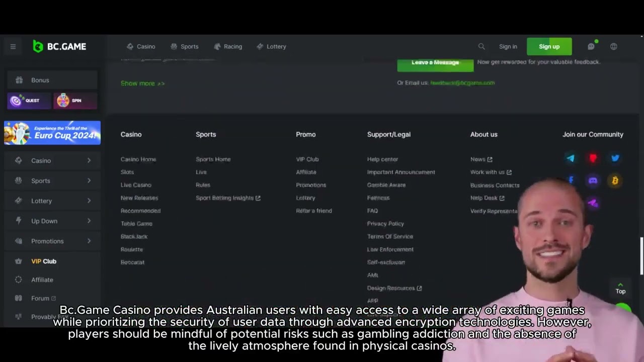Click the Affiliate icon in sidebar
Image resolution: width=644 pixels, height=362 pixels.
pos(19,280)
